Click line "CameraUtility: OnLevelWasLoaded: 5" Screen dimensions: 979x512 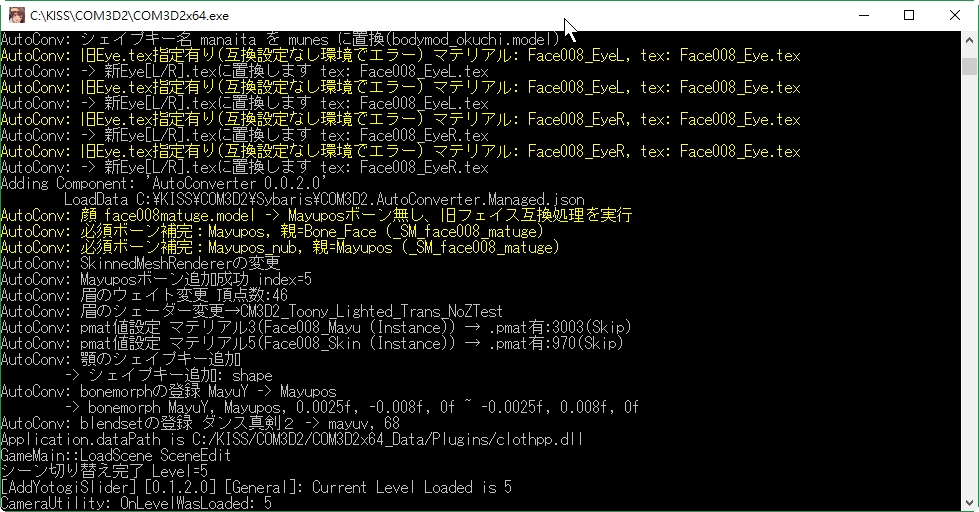[x=136, y=503]
